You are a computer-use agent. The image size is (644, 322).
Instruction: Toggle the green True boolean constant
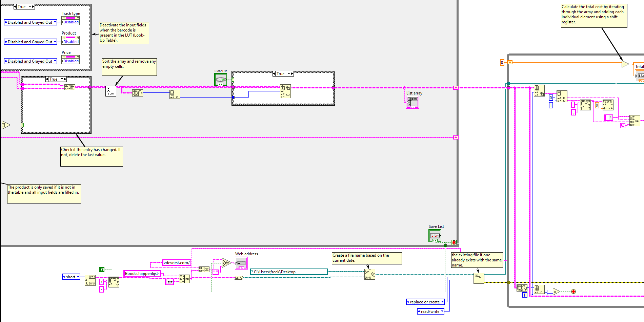point(101,270)
